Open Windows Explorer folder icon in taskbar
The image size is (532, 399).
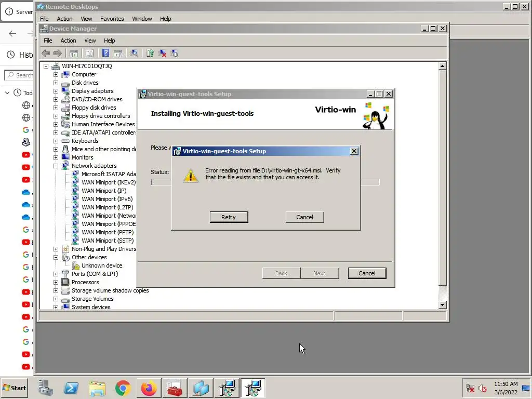(97, 388)
